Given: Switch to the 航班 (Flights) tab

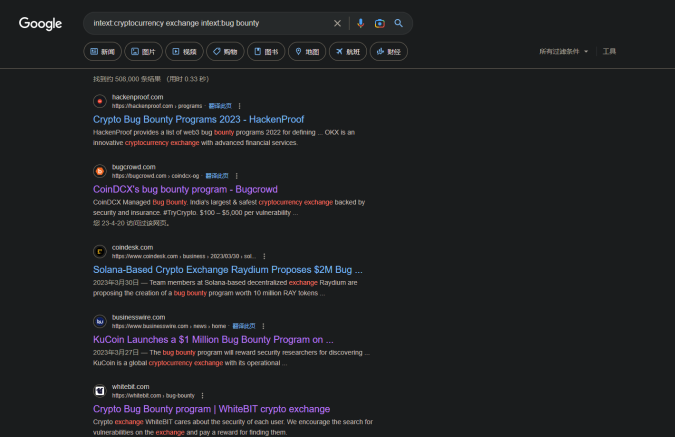Looking at the screenshot, I should (x=348, y=52).
